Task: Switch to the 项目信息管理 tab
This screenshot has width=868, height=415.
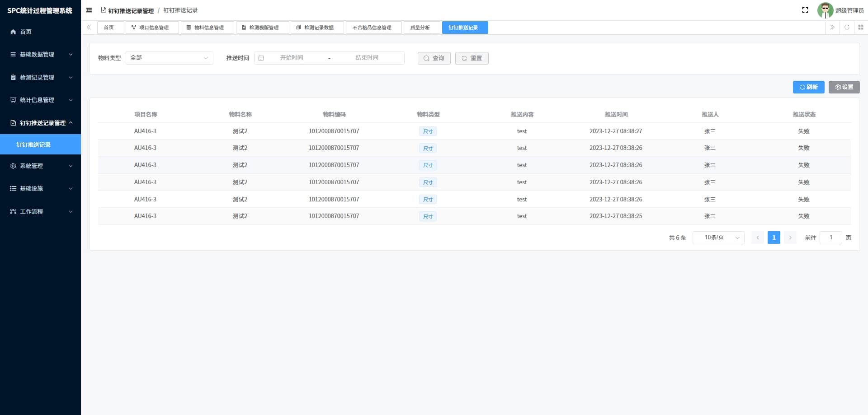Action: click(152, 28)
